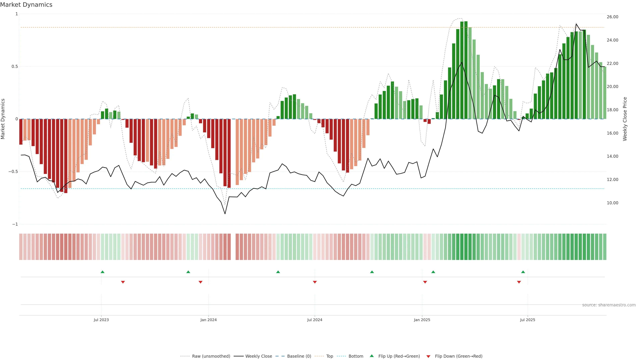Click the Weekly Close Price axis title

tap(625, 119)
